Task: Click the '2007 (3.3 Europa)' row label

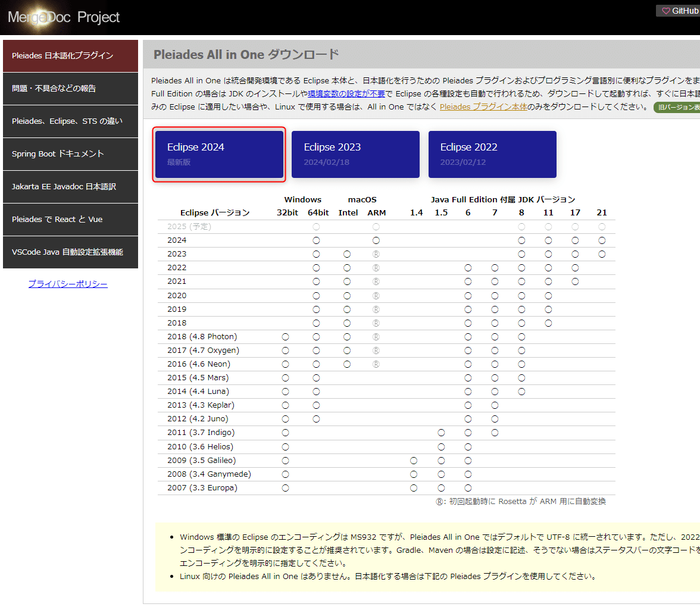Action: point(202,488)
